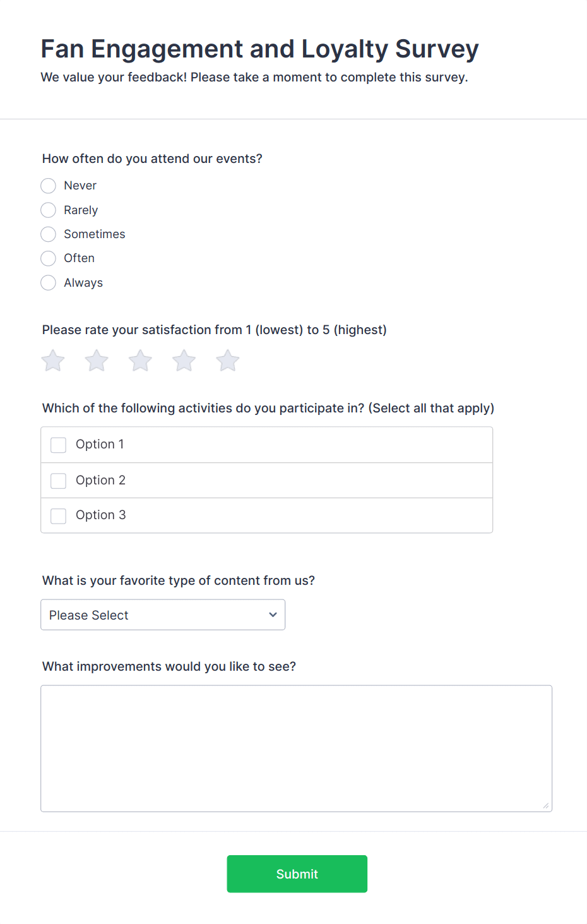Click the 'Option 2' row label text

coord(100,480)
